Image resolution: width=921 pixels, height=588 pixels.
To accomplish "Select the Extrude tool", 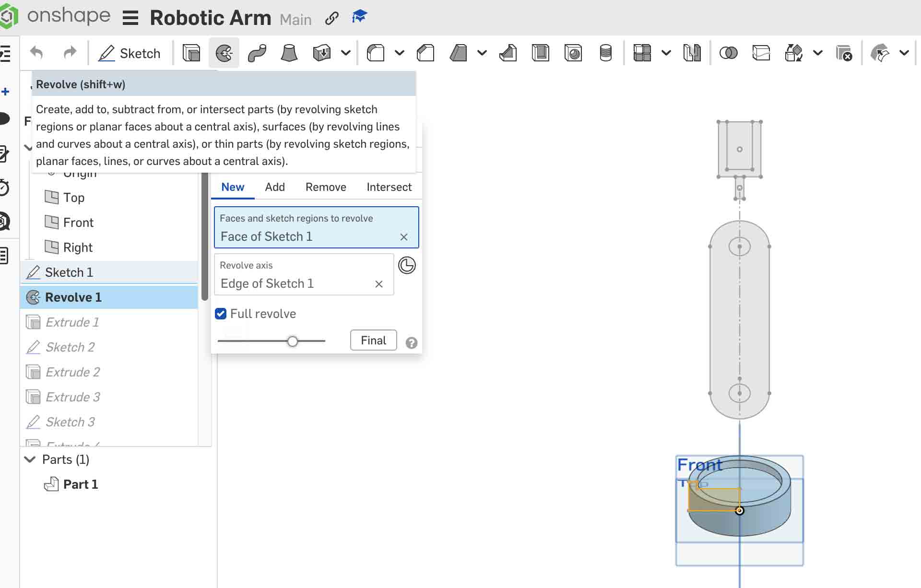I will click(191, 53).
